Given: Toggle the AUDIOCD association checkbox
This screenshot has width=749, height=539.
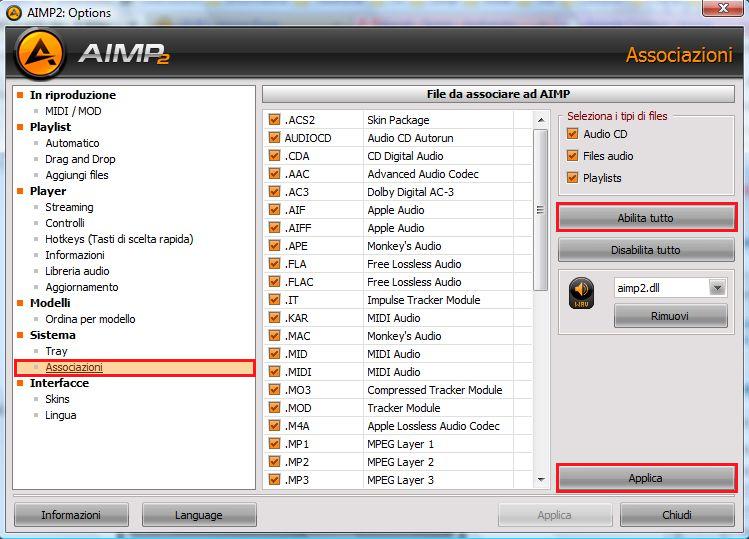Looking at the screenshot, I should pos(274,138).
